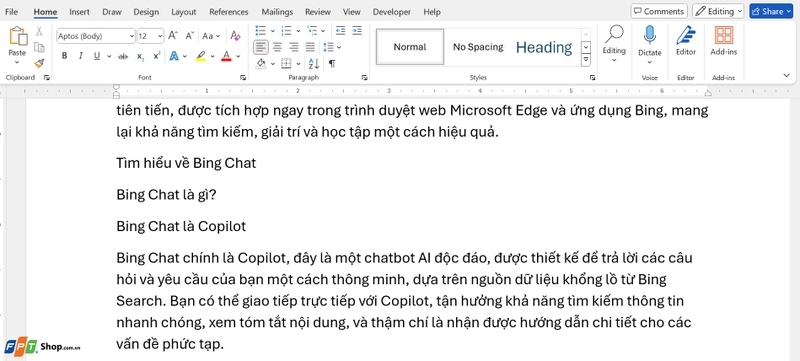Click the Copy icon in Clipboard

point(39,47)
